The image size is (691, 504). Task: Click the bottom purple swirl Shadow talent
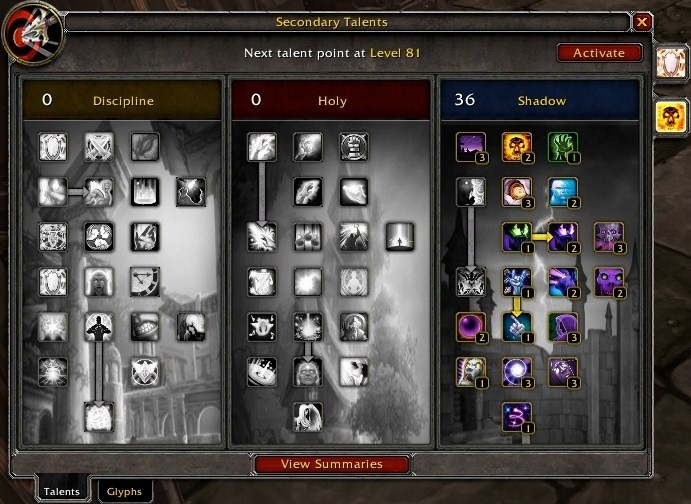click(517, 417)
